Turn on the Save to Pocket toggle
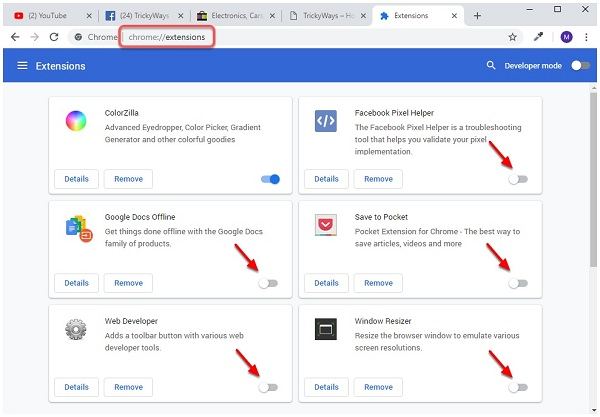 [x=518, y=283]
